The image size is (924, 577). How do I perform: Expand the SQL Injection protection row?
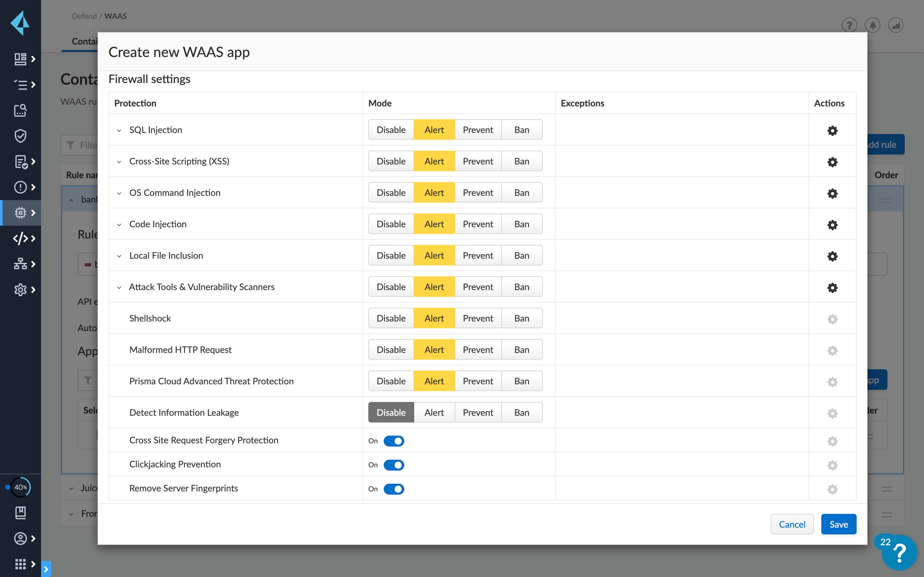(119, 130)
